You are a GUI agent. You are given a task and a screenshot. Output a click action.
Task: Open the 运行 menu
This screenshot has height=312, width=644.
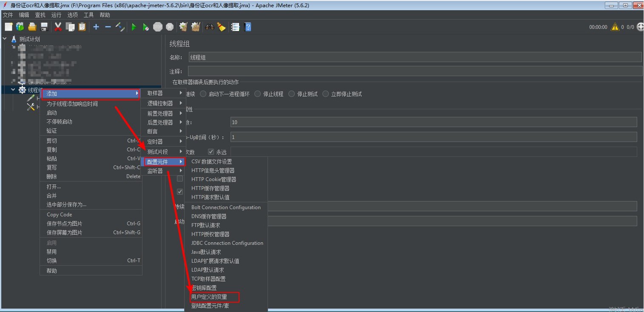pos(56,15)
